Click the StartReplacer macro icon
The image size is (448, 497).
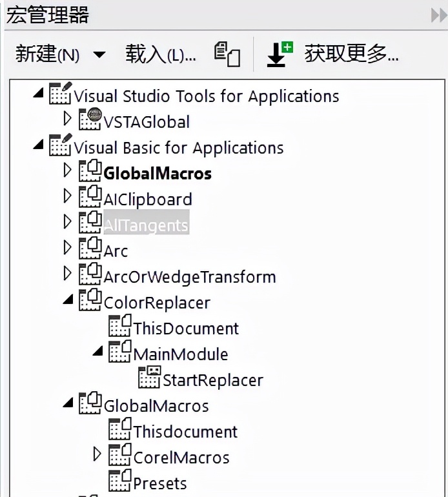pyautogui.click(x=149, y=377)
